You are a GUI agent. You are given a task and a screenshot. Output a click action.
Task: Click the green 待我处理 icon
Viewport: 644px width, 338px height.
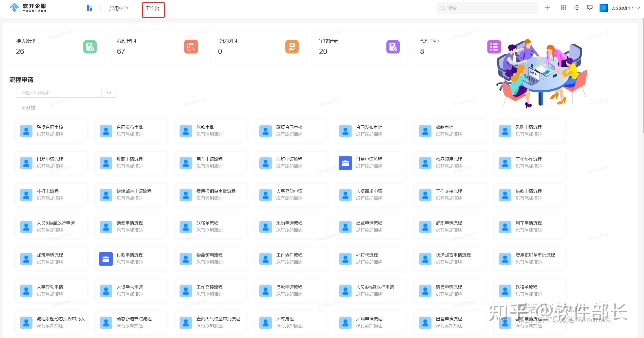coord(90,47)
